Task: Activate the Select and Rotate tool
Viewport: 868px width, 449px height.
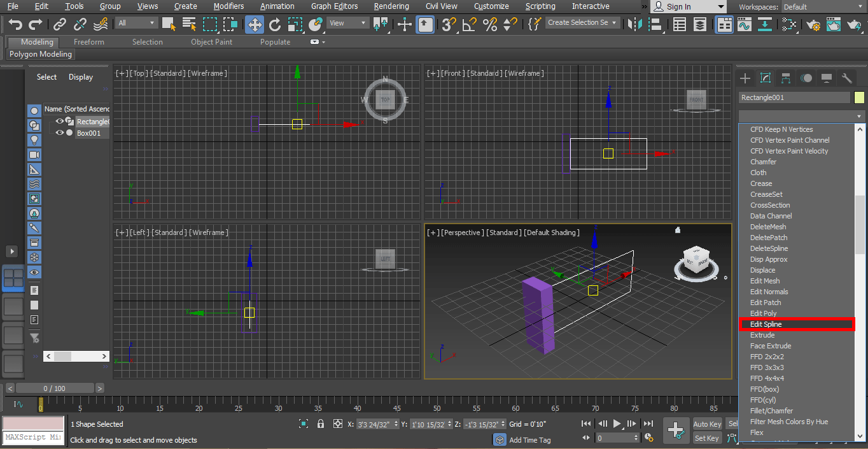Action: [274, 24]
